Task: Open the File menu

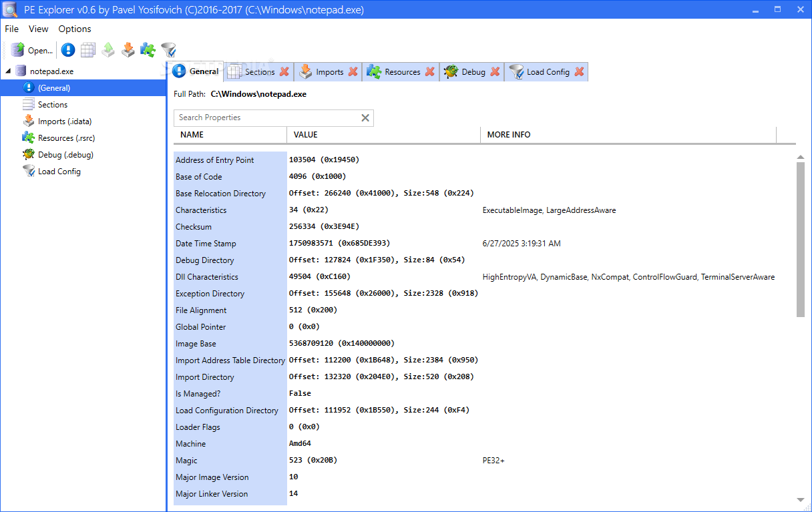Action: 11,29
